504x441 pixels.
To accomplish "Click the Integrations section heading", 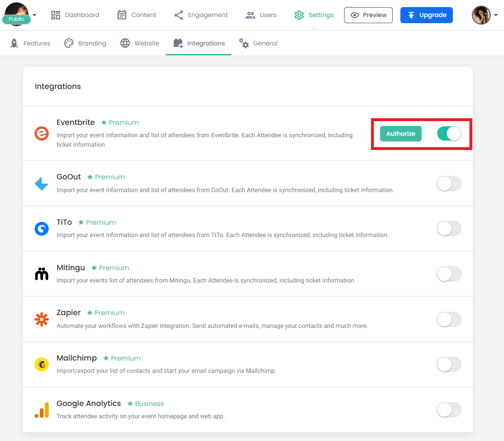I will tap(58, 87).
